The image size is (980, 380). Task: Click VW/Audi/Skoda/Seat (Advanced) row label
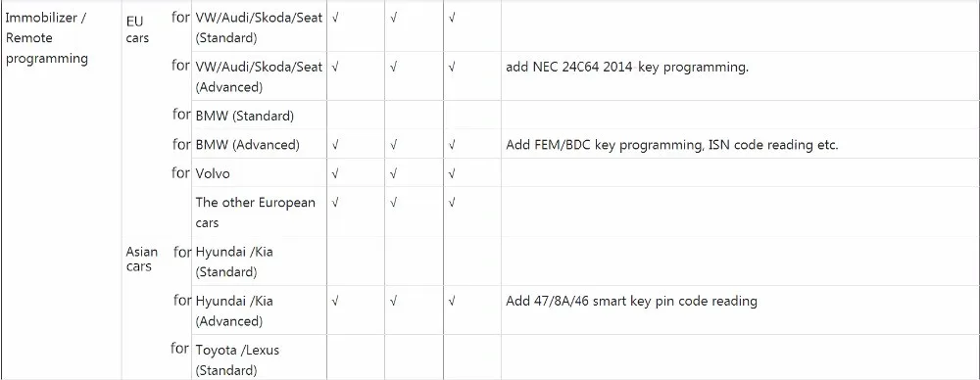point(259,76)
